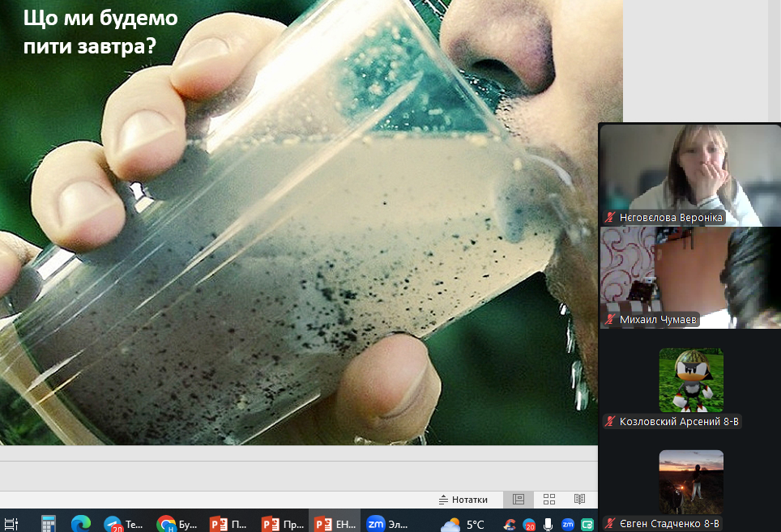Switch to the Zoom meeting taskbar button
Screen dimensions: 781x532
pos(386,524)
